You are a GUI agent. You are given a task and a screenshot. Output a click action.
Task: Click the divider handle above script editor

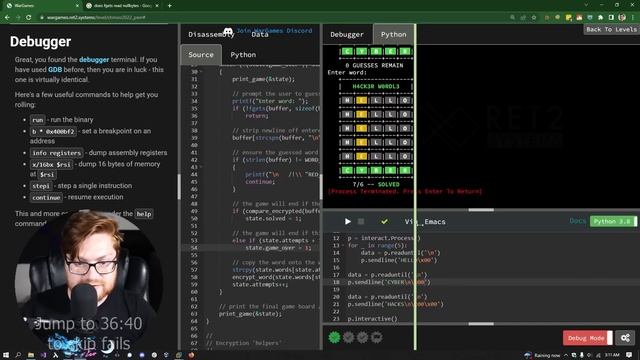pos(481,210)
